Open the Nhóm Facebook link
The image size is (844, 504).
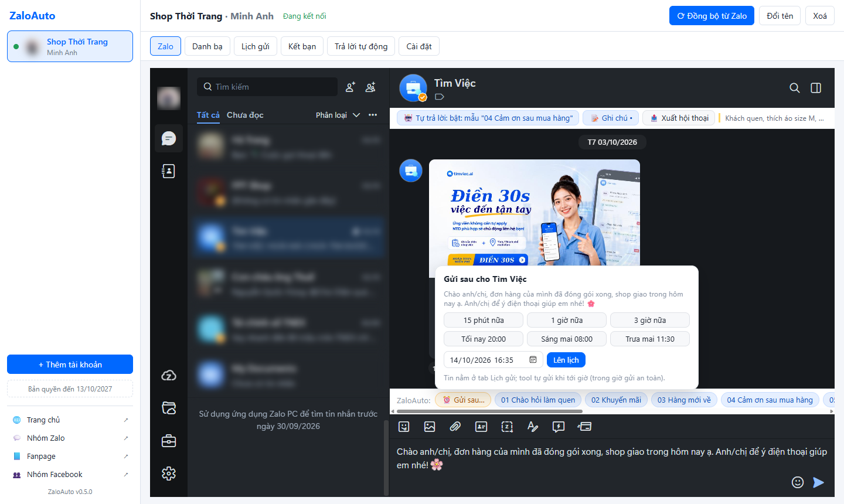70,475
